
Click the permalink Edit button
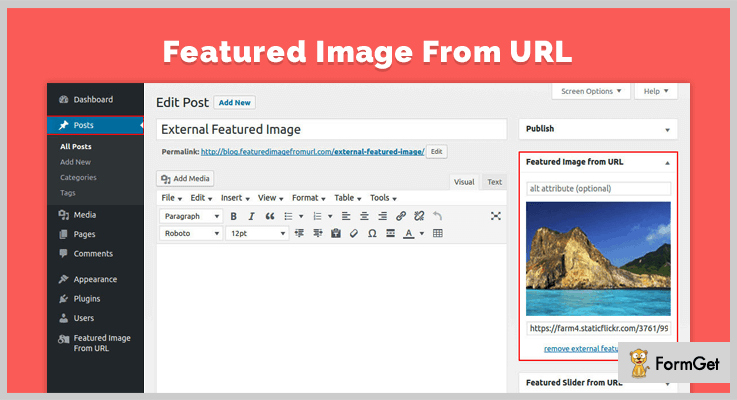(x=437, y=151)
